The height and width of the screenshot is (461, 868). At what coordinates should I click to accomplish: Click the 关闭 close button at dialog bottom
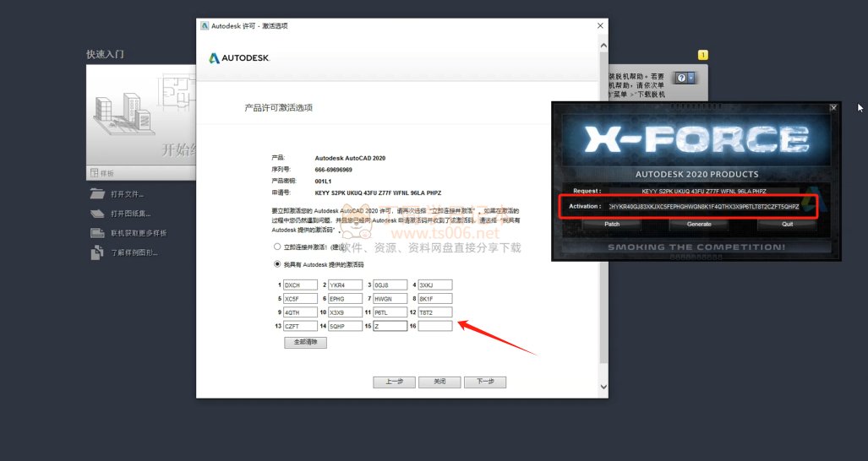(x=439, y=382)
